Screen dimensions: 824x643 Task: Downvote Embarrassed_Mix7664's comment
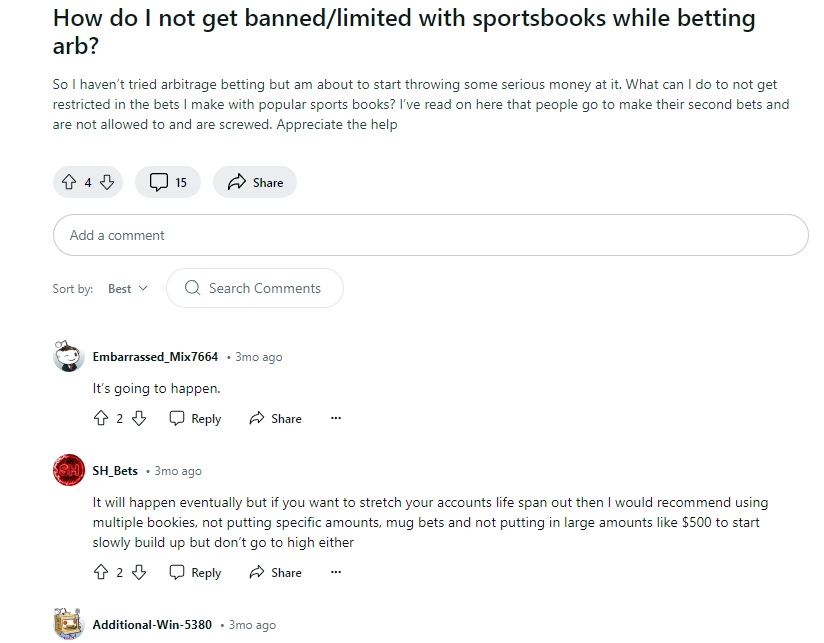[139, 418]
